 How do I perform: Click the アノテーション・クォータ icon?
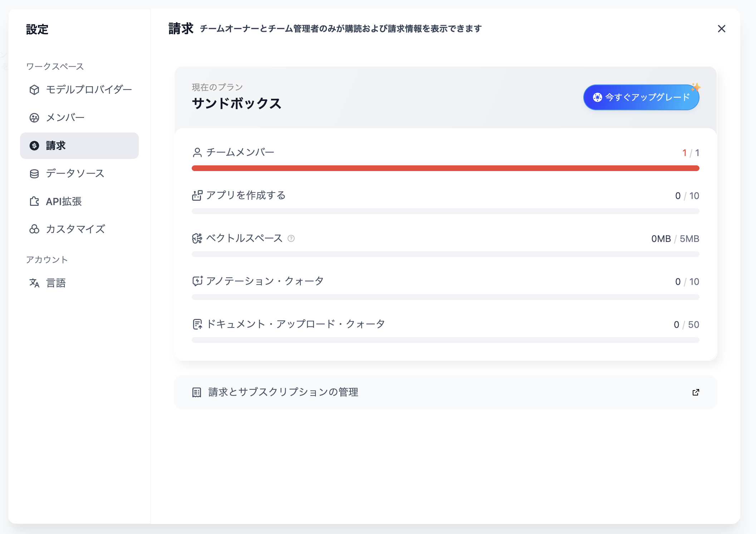[197, 281]
